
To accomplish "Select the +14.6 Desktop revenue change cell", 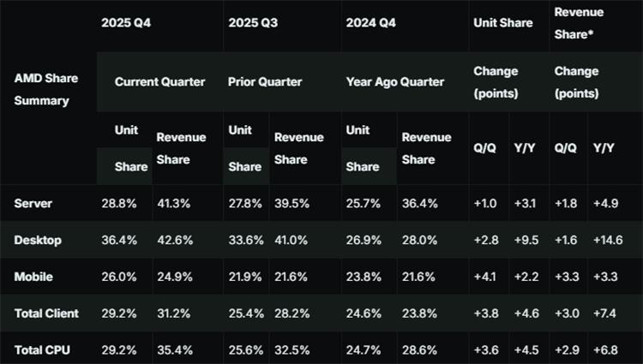I will pyautogui.click(x=610, y=240).
